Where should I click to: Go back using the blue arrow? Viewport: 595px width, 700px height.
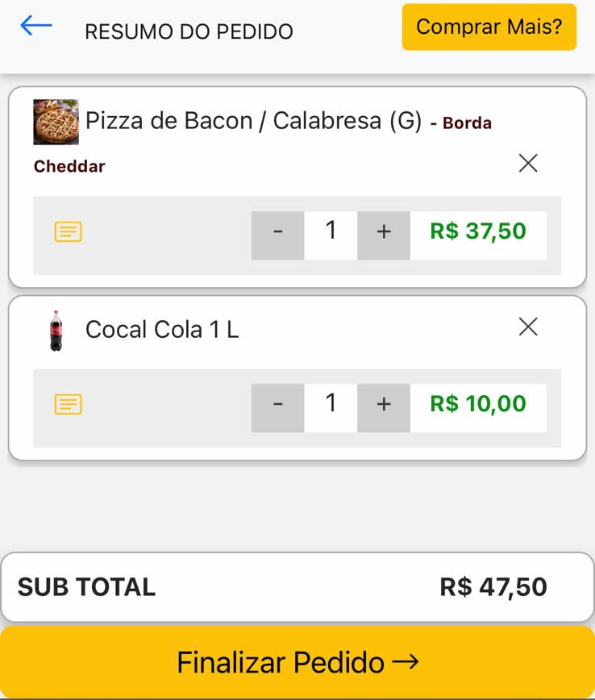tap(36, 26)
